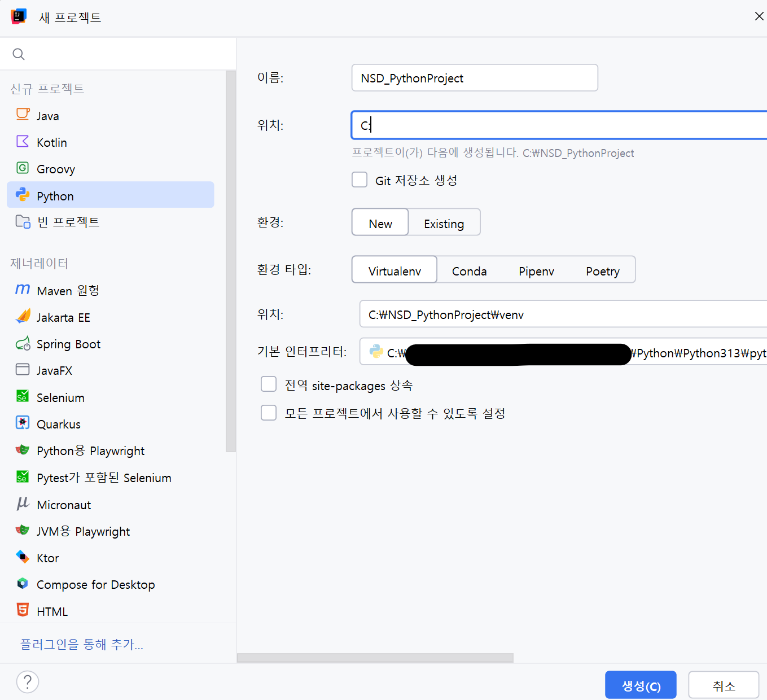Click the Java cup icon
This screenshot has width=767, height=700.
point(23,115)
